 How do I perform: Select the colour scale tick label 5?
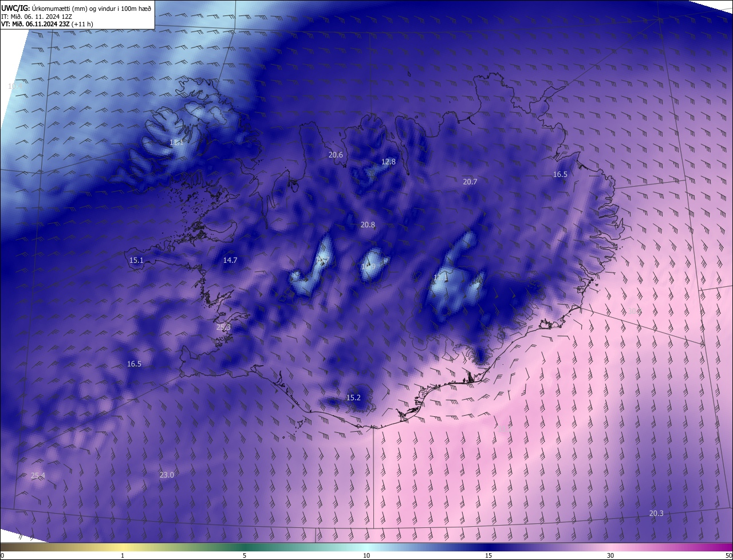[245, 555]
